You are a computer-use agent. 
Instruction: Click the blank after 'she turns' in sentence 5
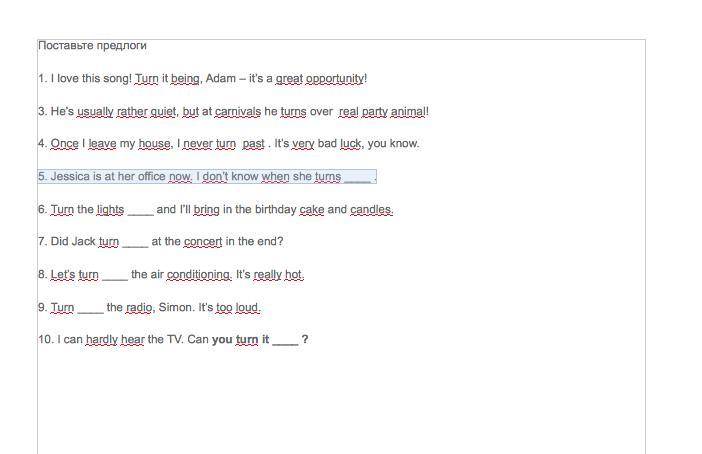click(x=357, y=178)
